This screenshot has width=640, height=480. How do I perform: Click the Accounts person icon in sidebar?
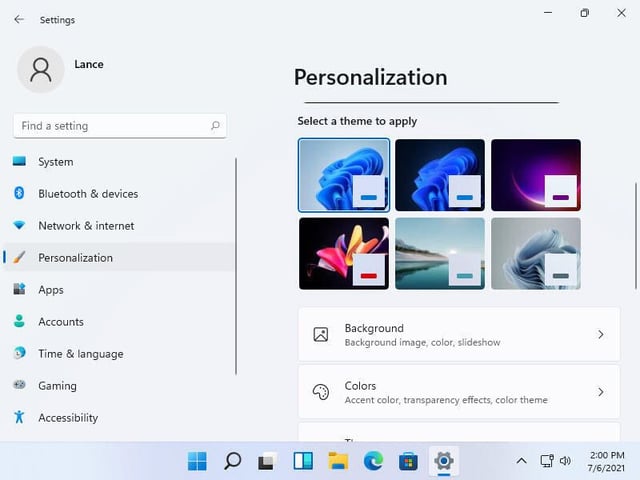tap(19, 321)
